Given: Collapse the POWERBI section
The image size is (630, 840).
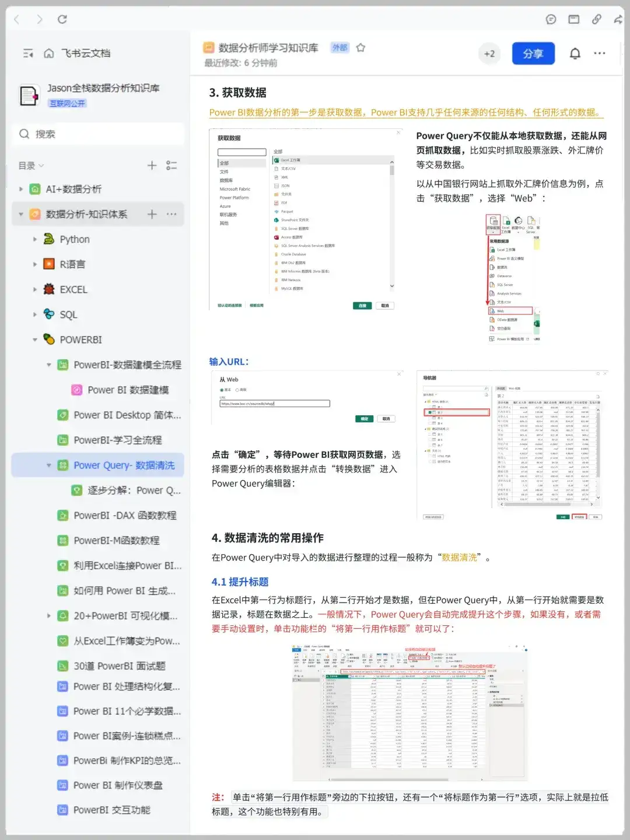Looking at the screenshot, I should pos(35,339).
